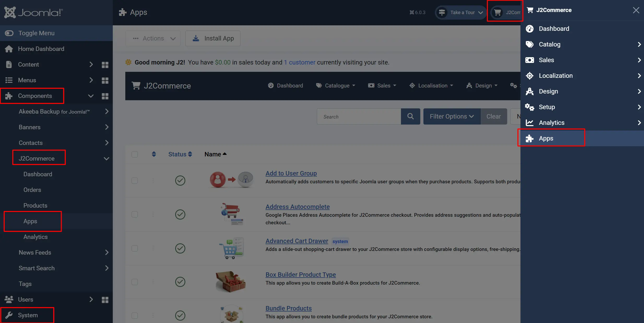The image size is (644, 323).
Task: Check the Advanced Cart Drawer row checkbox
Action: (x=135, y=248)
